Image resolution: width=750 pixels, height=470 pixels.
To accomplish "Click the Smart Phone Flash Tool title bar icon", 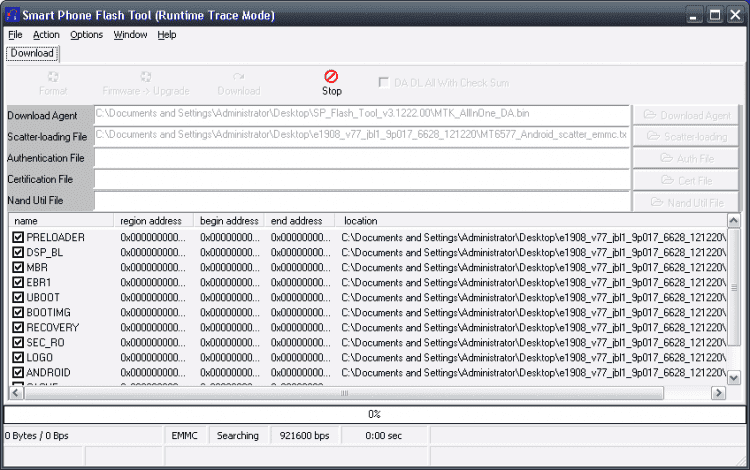I will pyautogui.click(x=11, y=15).
